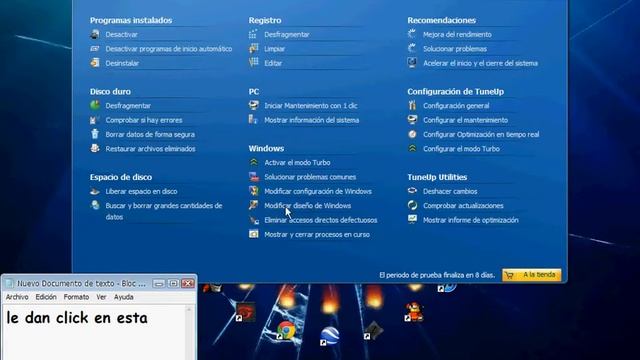Image resolution: width=640 pixels, height=360 pixels.
Task: Click the Activar el modo Turbo icon
Action: [x=253, y=162]
